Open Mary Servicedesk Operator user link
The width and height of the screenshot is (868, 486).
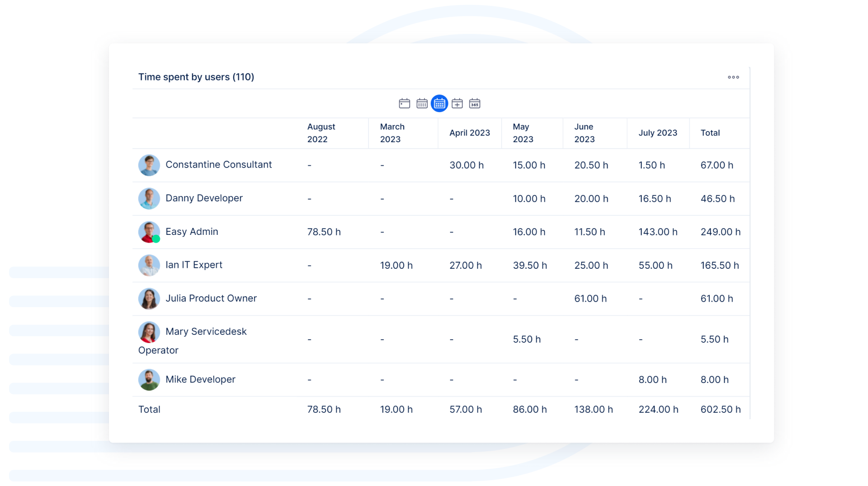tap(206, 332)
